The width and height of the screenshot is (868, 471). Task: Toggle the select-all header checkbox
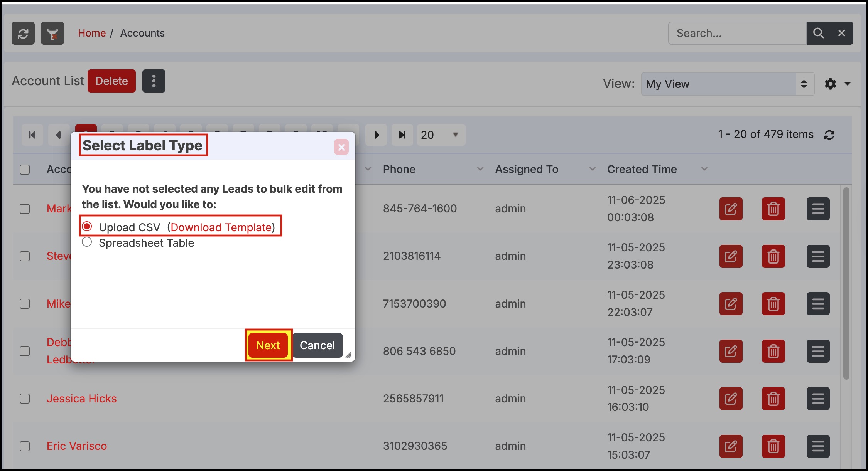[25, 170]
